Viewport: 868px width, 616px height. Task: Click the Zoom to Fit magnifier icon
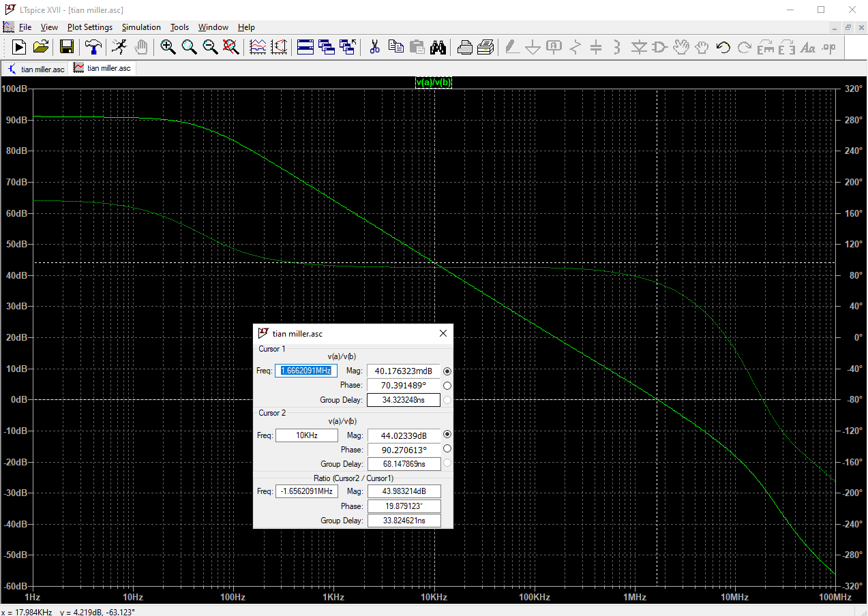[231, 47]
